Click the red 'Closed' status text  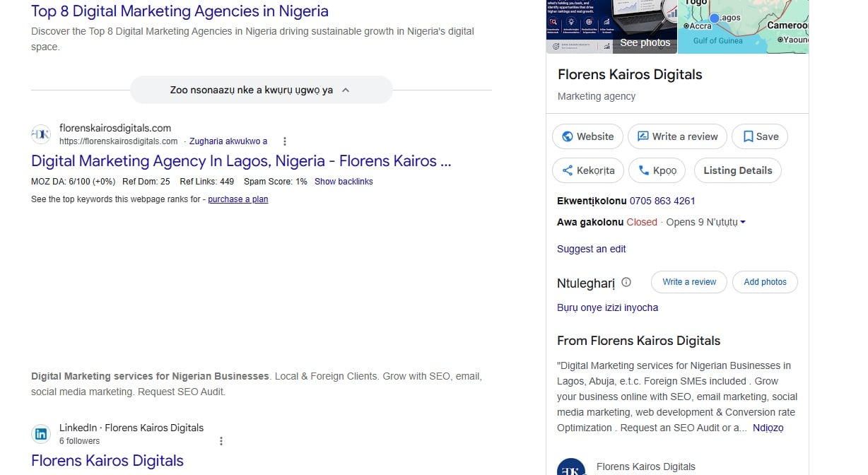pyautogui.click(x=642, y=222)
